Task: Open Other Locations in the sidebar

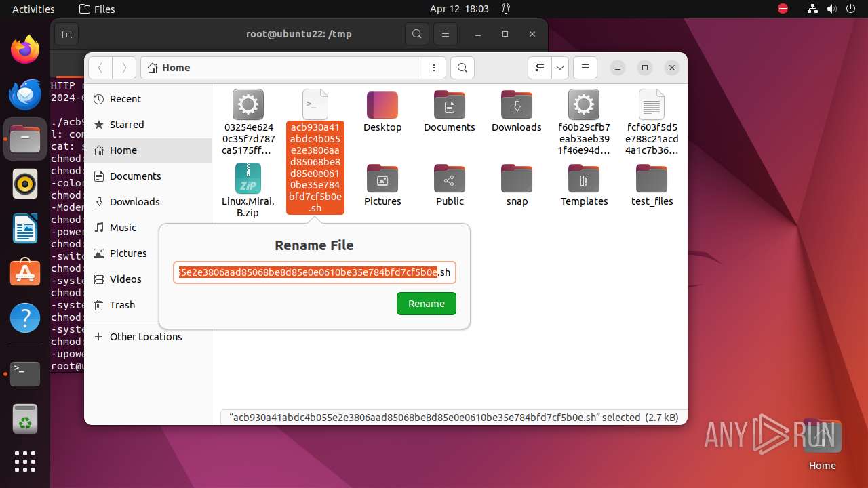Action: (148, 337)
